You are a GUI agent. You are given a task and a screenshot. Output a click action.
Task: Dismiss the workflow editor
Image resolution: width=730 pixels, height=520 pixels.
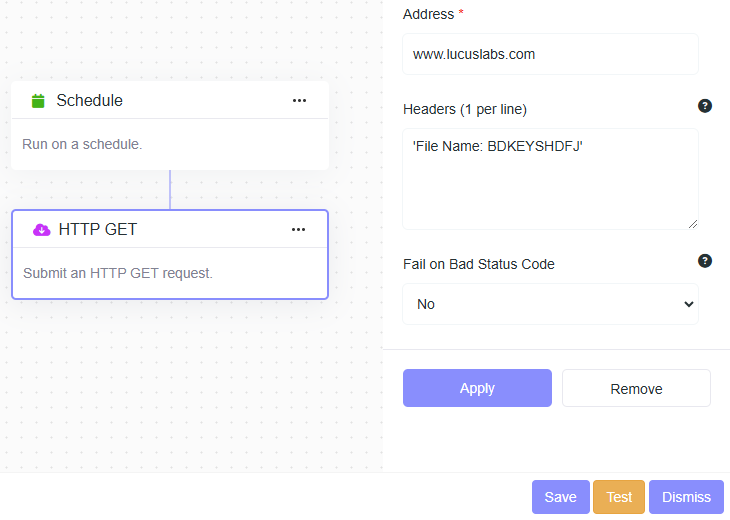[x=686, y=497]
